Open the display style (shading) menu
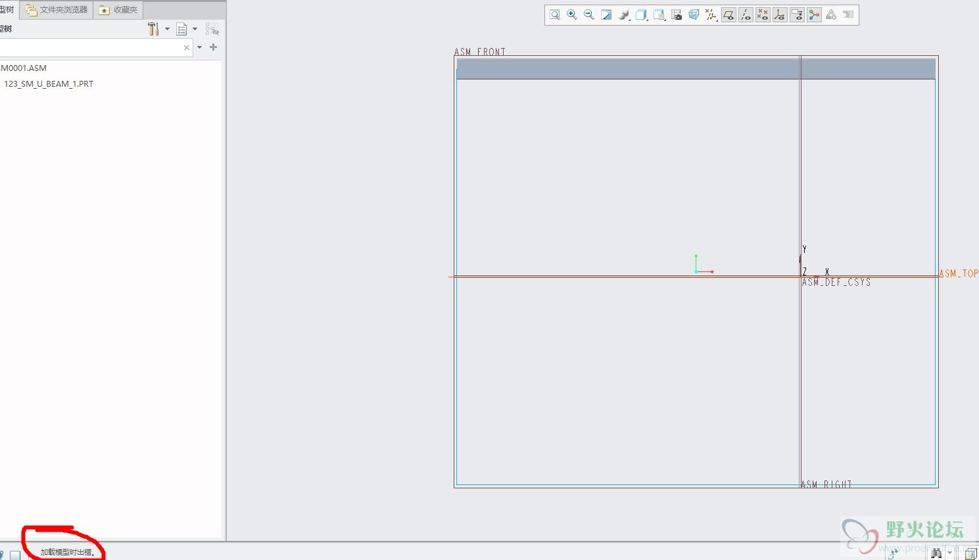Screen dimensions: 979x560 pos(624,15)
